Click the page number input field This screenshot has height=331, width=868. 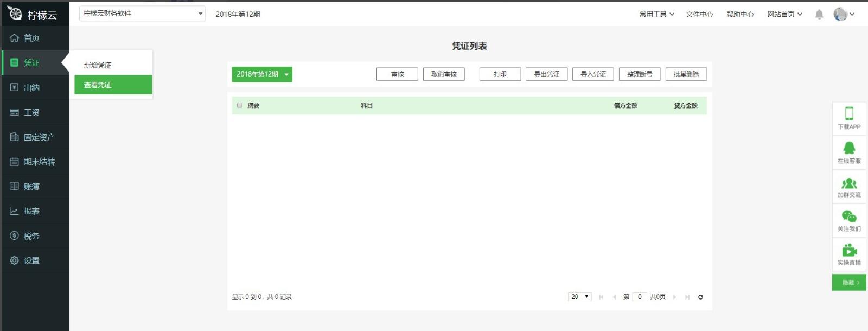tap(640, 297)
